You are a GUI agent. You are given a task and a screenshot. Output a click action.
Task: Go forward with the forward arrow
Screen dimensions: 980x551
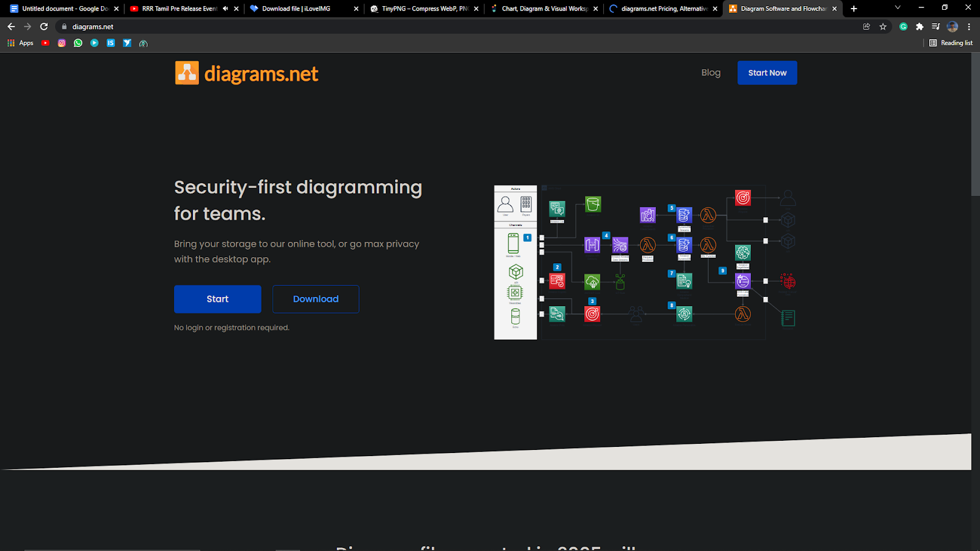[x=28, y=26]
